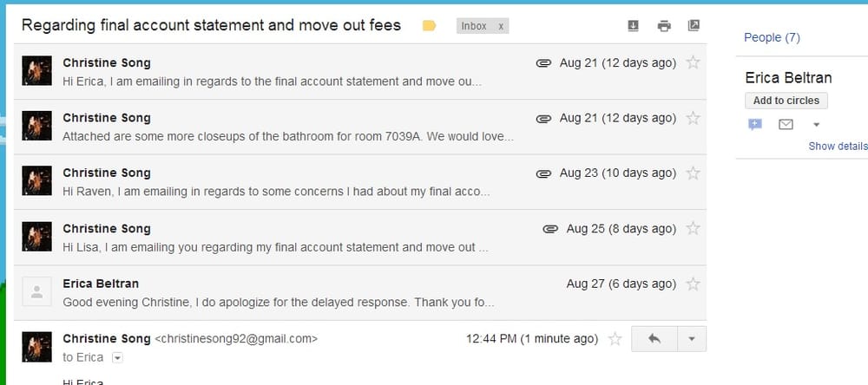
Task: Print all messages with the printer icon
Action: [x=664, y=25]
